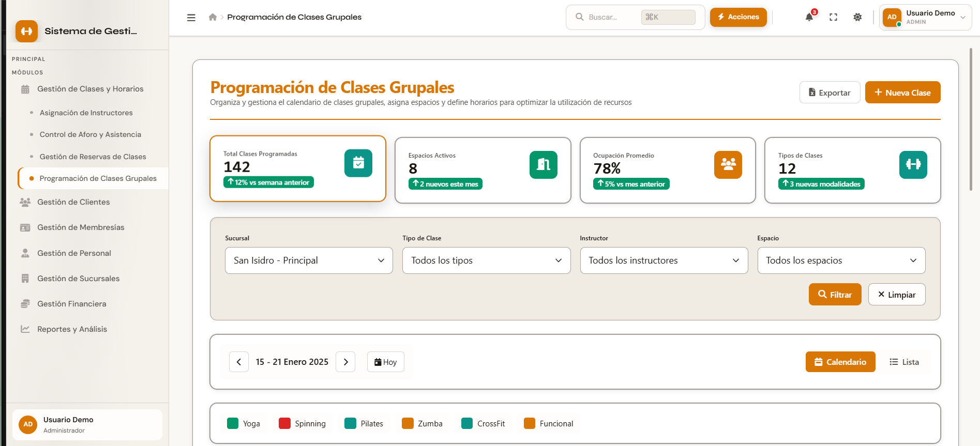This screenshot has height=446, width=980.
Task: Toggle the theme with the sun icon
Action: pos(857,17)
